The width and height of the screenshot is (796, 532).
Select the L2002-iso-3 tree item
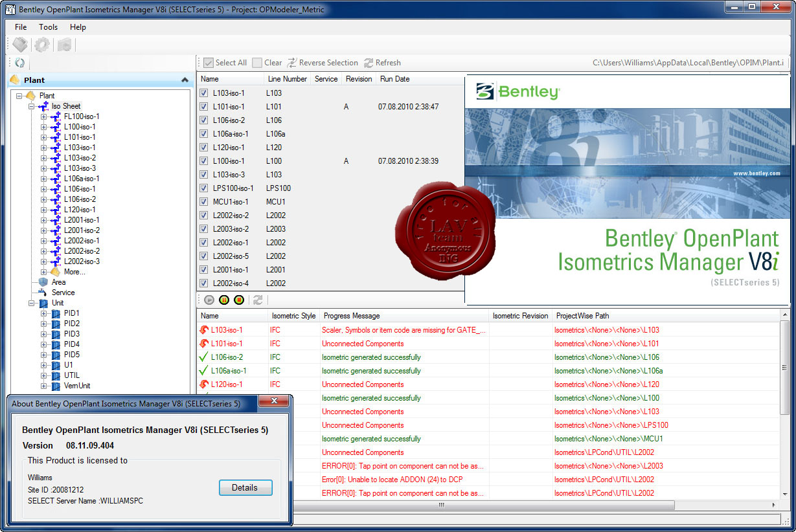coord(82,261)
